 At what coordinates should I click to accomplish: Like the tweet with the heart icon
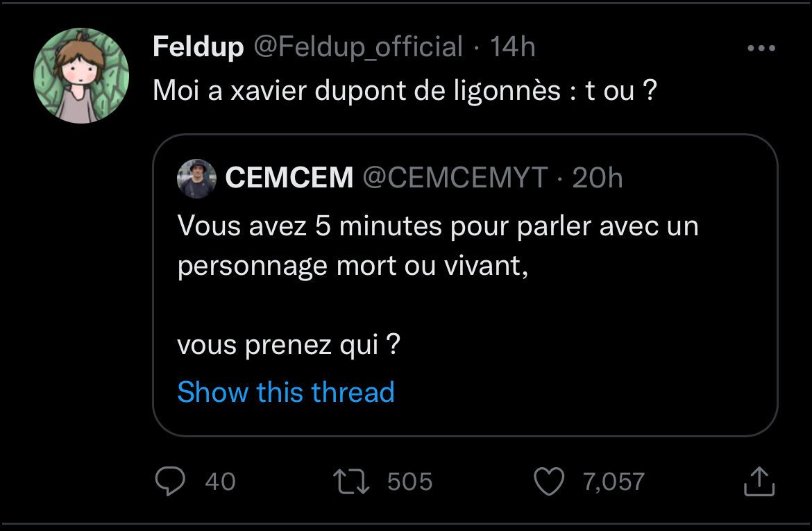click(550, 482)
